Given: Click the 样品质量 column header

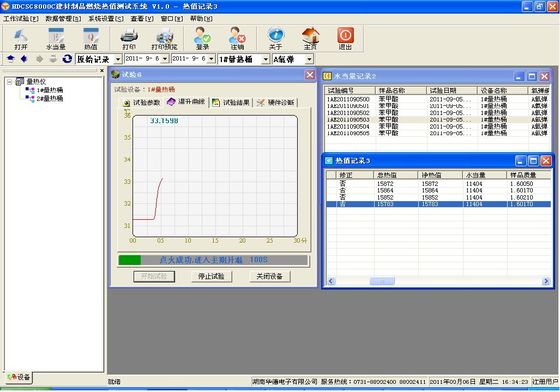Looking at the screenshot, I should coord(529,175).
